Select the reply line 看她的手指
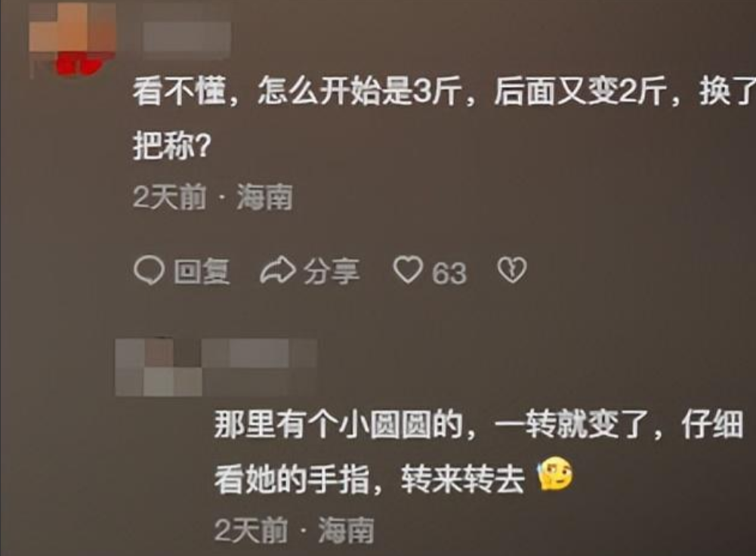 [369, 480]
